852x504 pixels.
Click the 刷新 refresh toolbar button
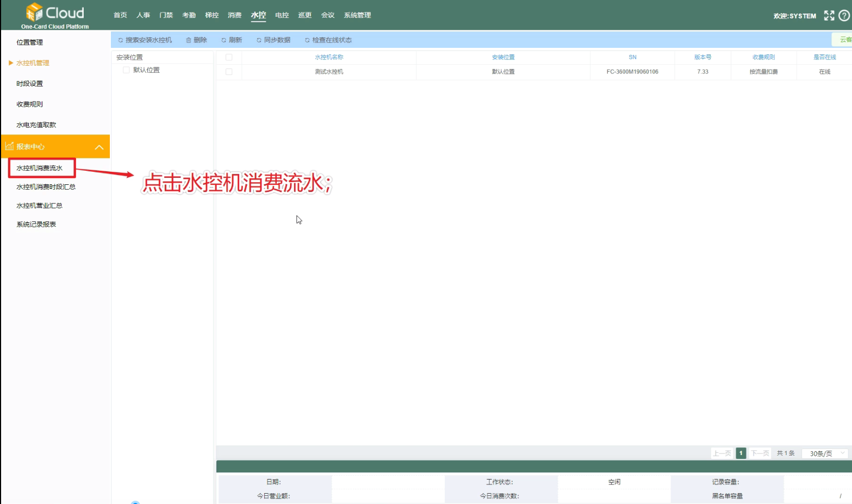(x=232, y=40)
